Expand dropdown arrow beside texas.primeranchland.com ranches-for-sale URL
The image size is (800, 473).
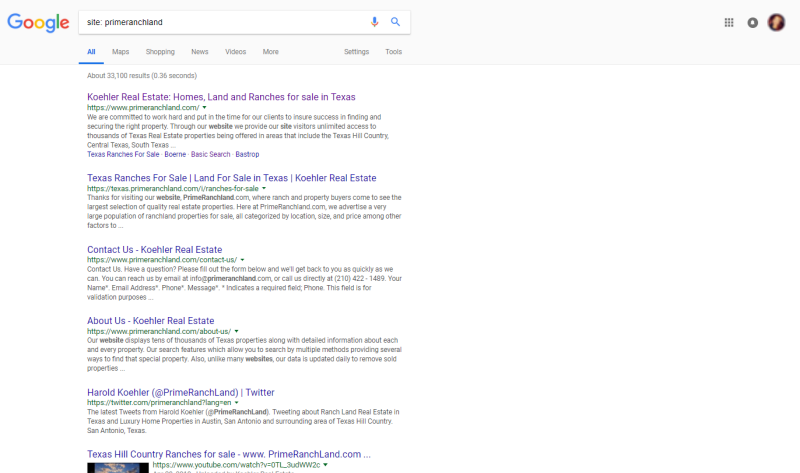point(264,189)
